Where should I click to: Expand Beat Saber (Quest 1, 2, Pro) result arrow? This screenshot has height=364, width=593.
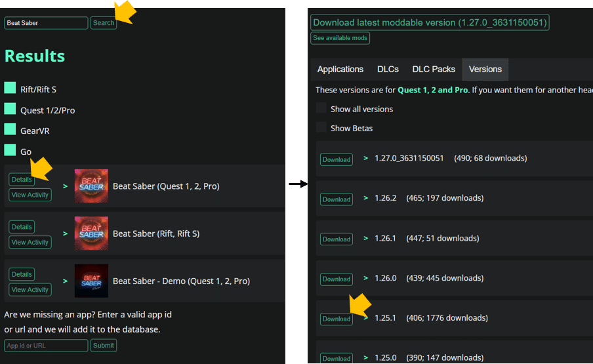pos(65,186)
